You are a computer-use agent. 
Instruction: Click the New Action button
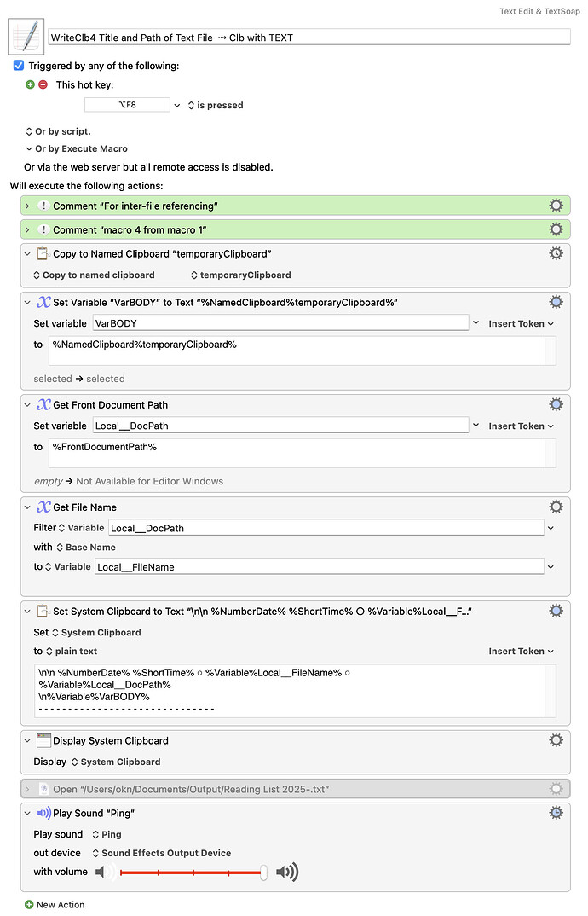(55, 905)
